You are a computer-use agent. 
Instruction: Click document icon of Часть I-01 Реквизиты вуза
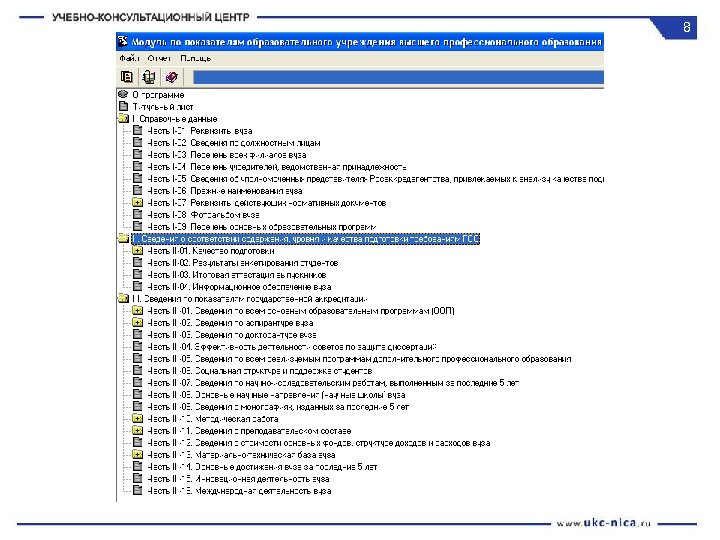click(x=137, y=130)
